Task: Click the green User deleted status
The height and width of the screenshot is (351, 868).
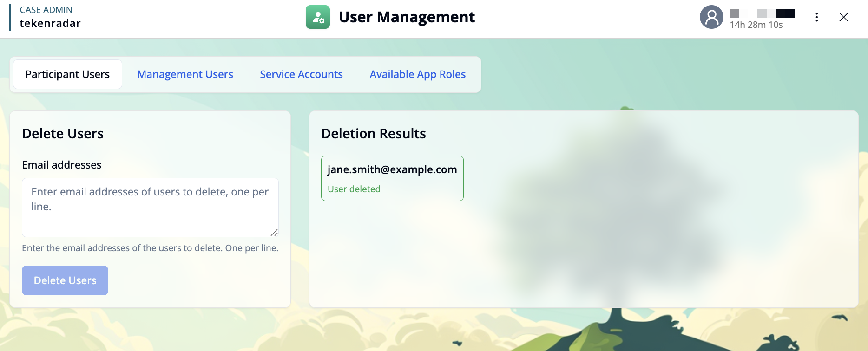Action: point(354,189)
